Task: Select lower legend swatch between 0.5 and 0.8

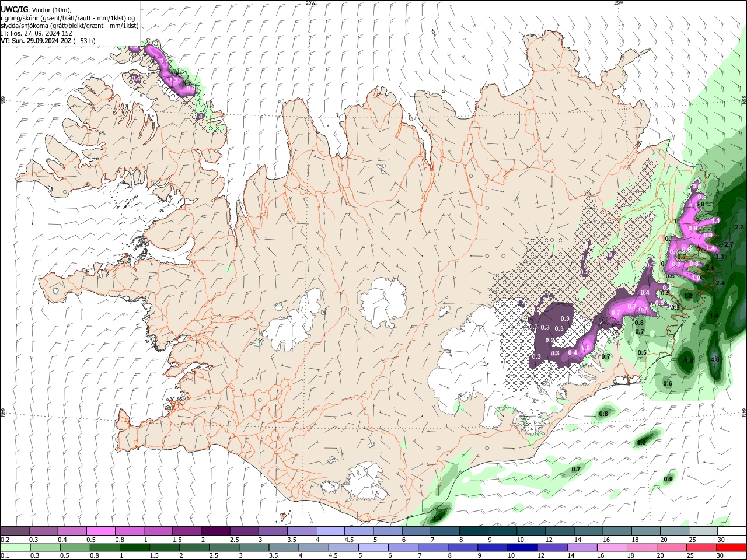Action: pyautogui.click(x=75, y=547)
